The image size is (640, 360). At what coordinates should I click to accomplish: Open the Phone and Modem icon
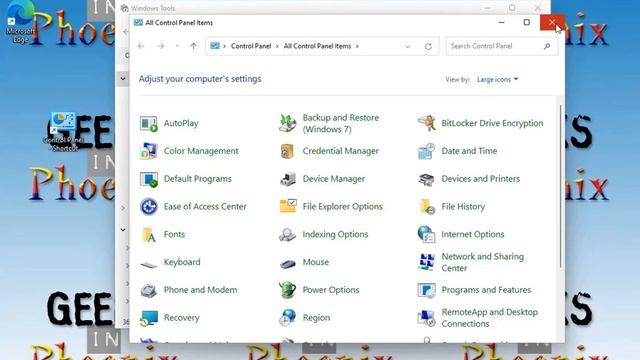pos(149,290)
